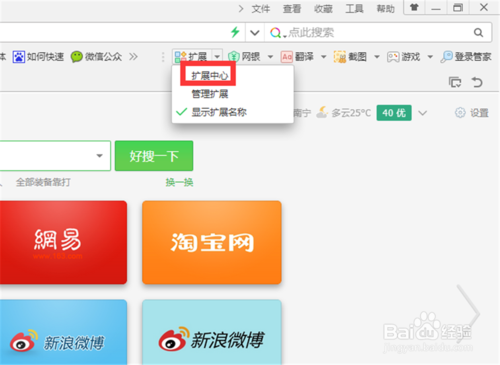The height and width of the screenshot is (365, 500).
Task: Click the 换一换 refresh link
Action: click(x=179, y=182)
